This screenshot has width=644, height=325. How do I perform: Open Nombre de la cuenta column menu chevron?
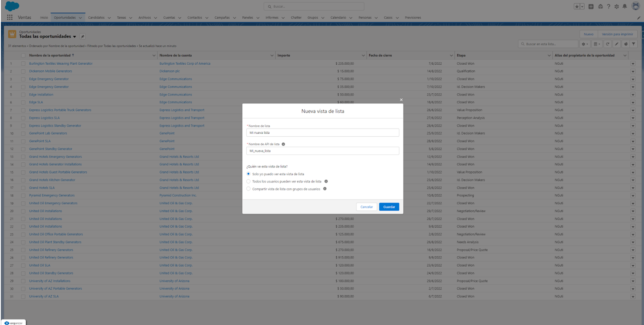pos(272,55)
